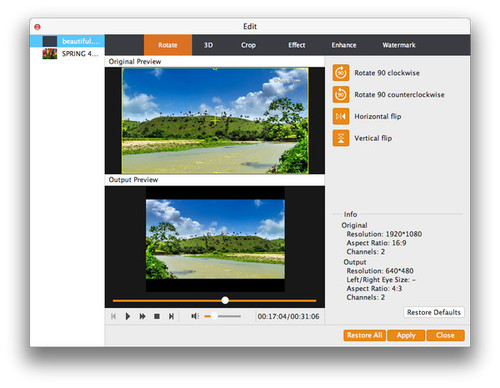This screenshot has width=500, height=388.
Task: Click the Rotate 90 clockwise icon
Action: pos(341,73)
